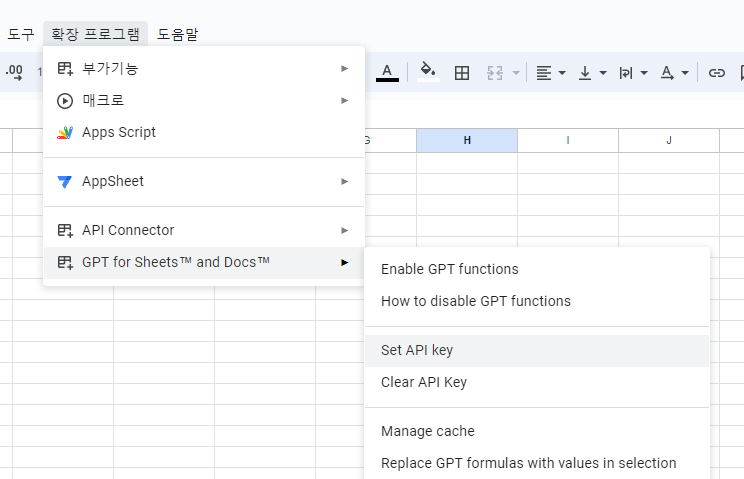Open the 확장 프로그램 menu
Viewport: 744px width, 479px height.
(x=95, y=34)
